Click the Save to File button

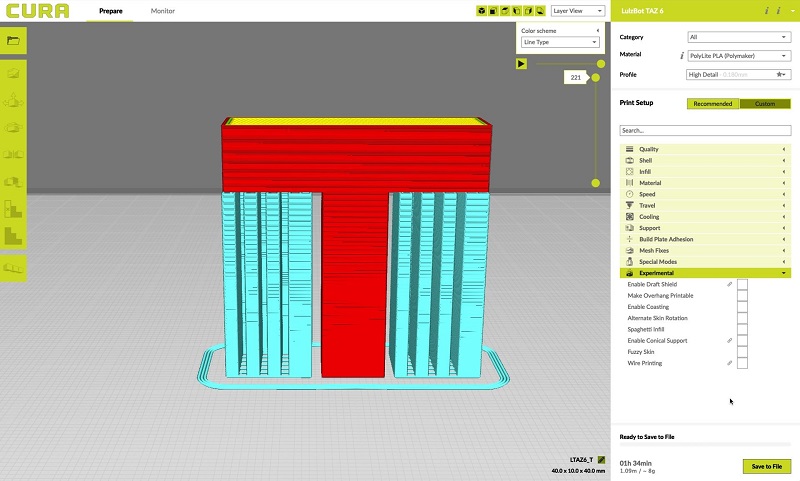pyautogui.click(x=767, y=466)
